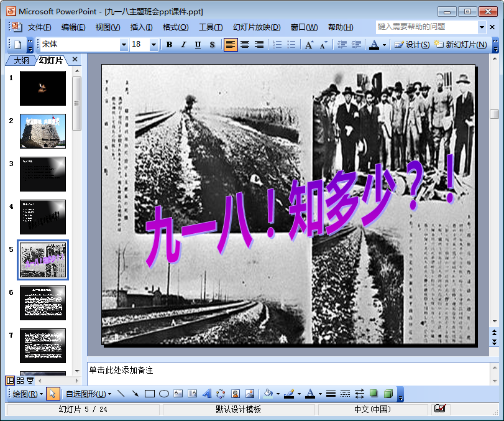Open the 视图(V) menu

(108, 27)
